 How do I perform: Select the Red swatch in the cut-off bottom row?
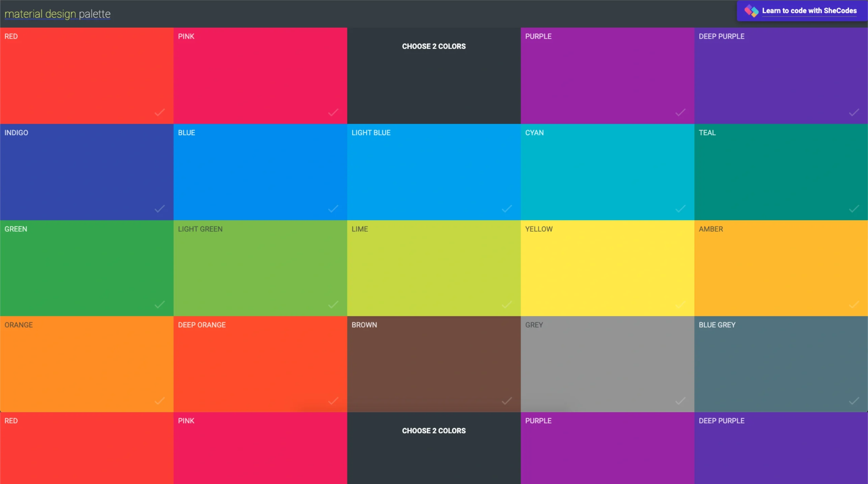coord(87,448)
